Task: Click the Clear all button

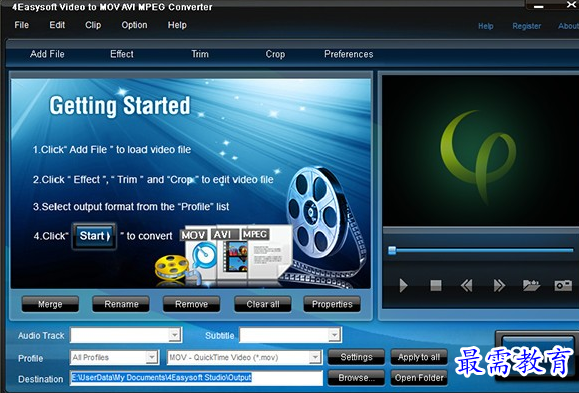Action: pyautogui.click(x=263, y=304)
